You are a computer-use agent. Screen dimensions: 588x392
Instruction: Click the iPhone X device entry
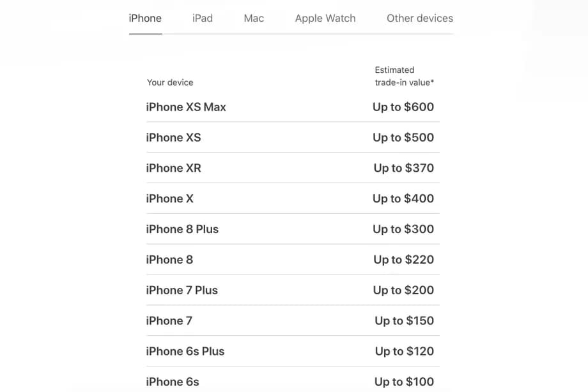click(169, 199)
